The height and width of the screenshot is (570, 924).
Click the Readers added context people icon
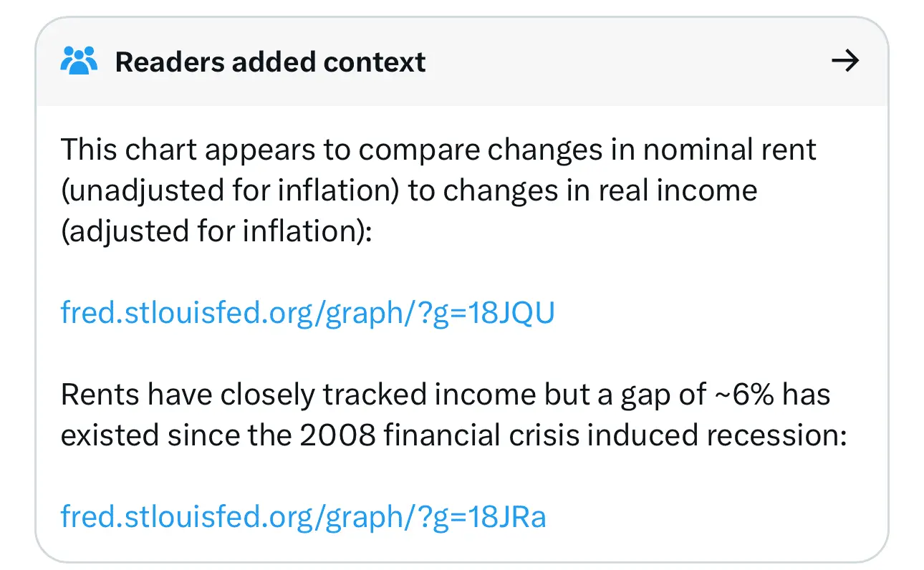pyautogui.click(x=78, y=62)
